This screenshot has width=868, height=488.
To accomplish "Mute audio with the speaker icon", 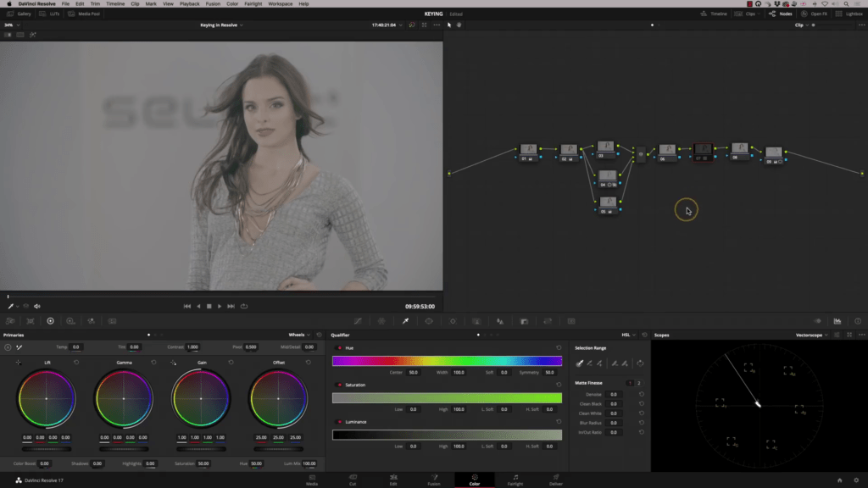I will (x=37, y=306).
